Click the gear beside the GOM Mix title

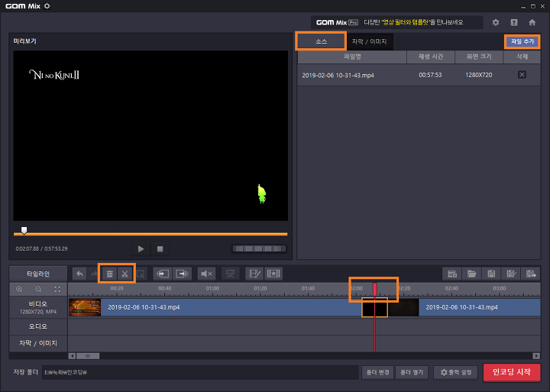click(x=47, y=6)
